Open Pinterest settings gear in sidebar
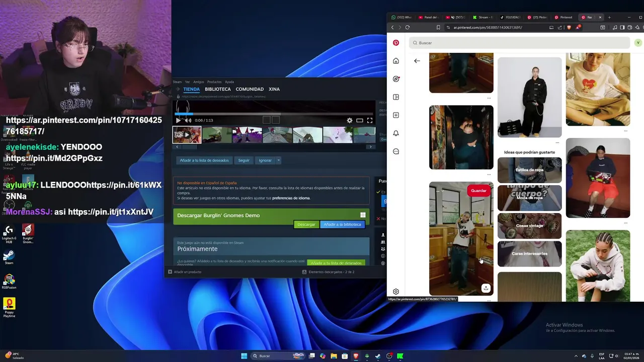The height and width of the screenshot is (362, 644). coord(396,292)
